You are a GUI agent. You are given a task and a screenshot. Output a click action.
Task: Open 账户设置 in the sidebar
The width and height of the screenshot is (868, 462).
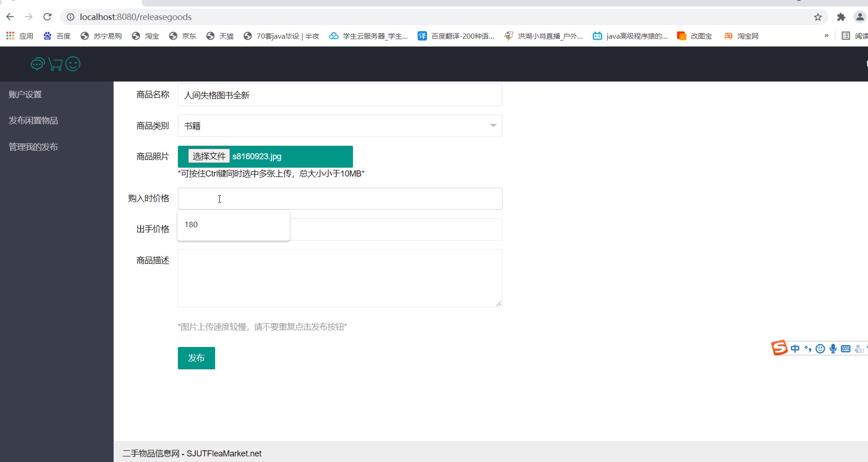click(x=25, y=95)
